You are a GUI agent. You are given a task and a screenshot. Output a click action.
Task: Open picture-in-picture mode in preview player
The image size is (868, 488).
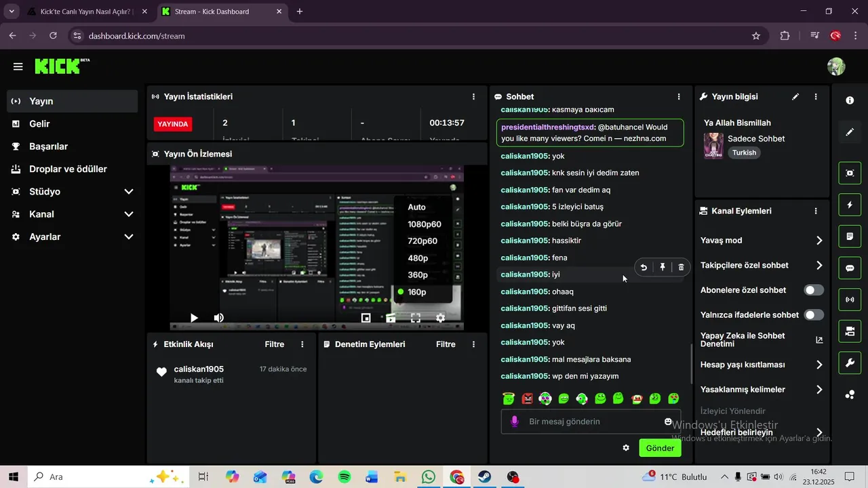pos(366,318)
